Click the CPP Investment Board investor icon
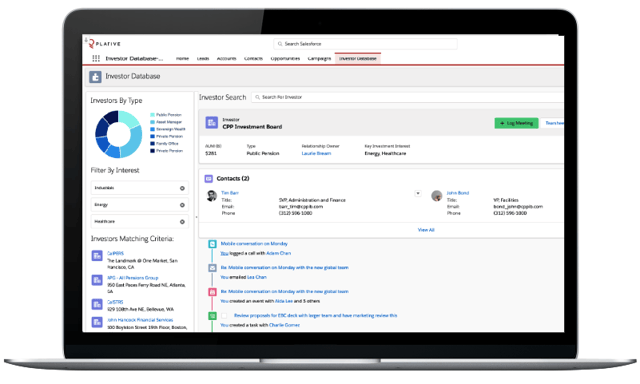 pos(211,122)
